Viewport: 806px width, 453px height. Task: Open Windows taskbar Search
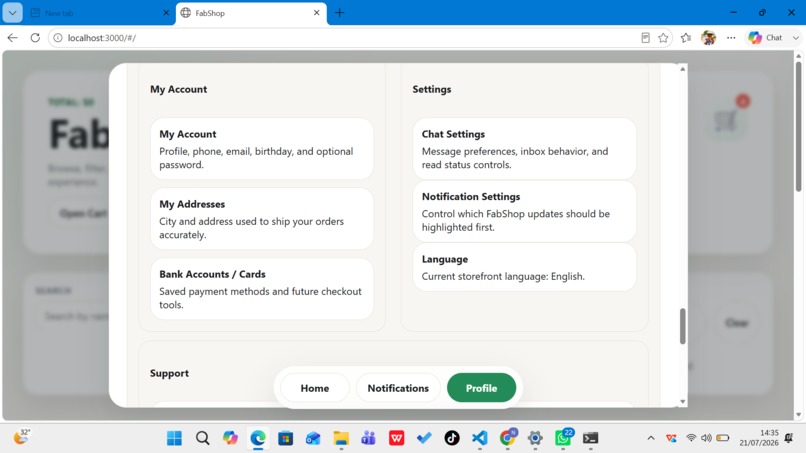pyautogui.click(x=203, y=438)
